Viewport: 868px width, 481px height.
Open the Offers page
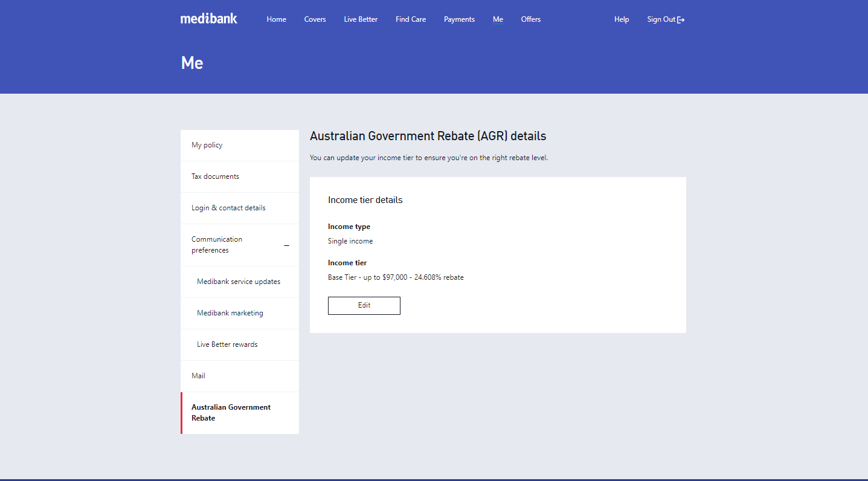coord(531,19)
